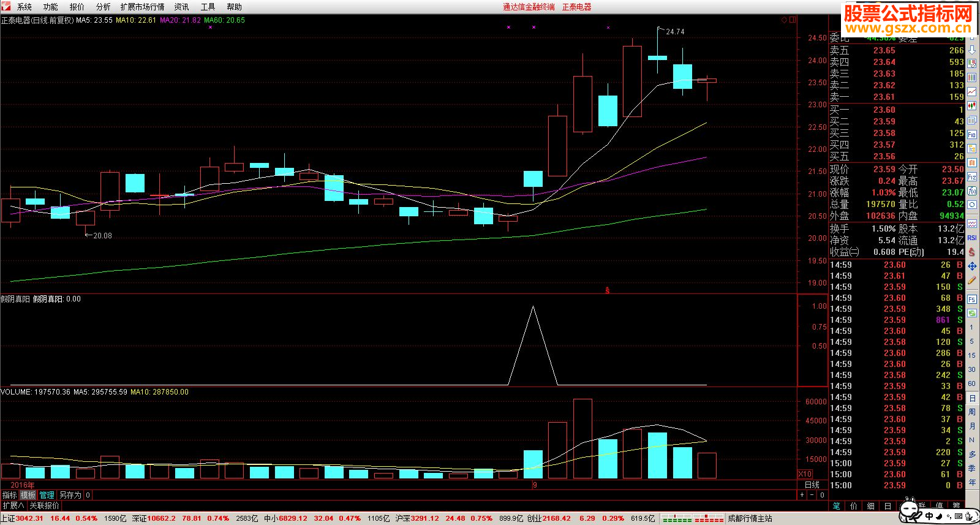Open the 扩展市场行情 menu
The width and height of the screenshot is (980, 525).
[142, 7]
